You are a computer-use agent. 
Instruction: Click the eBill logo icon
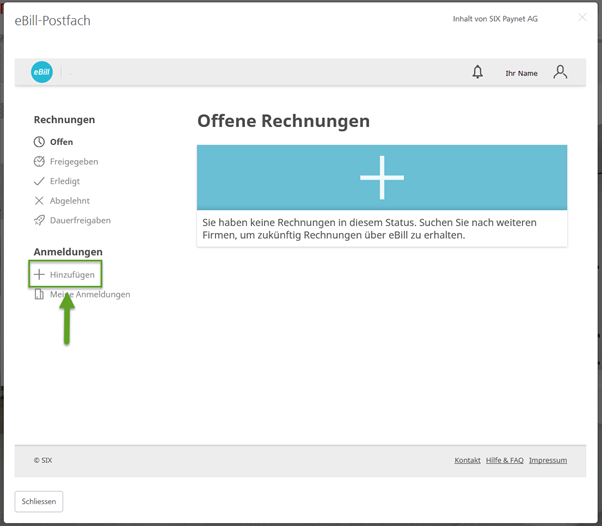pyautogui.click(x=41, y=72)
